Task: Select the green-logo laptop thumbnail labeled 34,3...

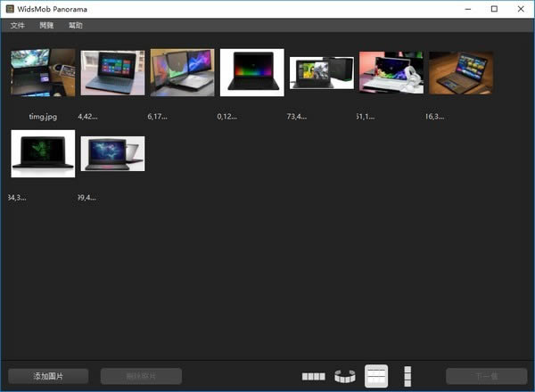Action: coord(43,153)
